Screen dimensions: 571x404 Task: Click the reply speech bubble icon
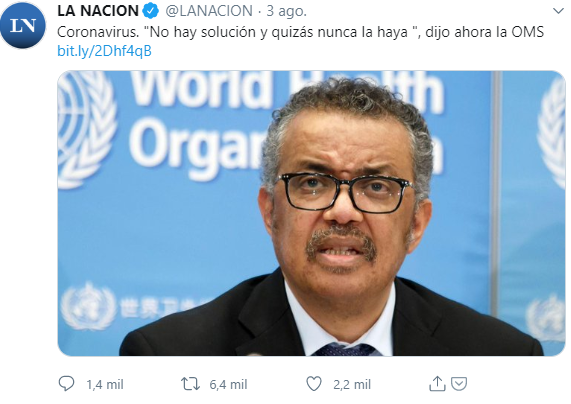(x=66, y=384)
